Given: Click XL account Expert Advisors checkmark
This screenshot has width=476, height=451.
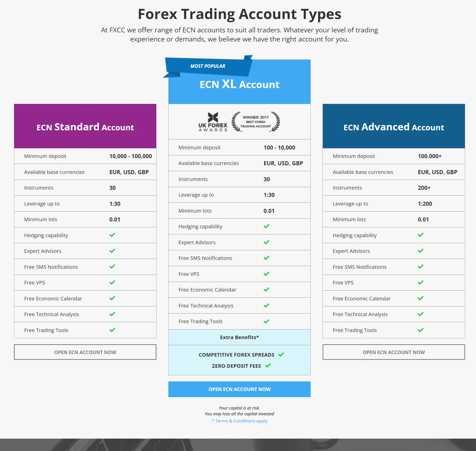Looking at the screenshot, I should pyautogui.click(x=266, y=242).
